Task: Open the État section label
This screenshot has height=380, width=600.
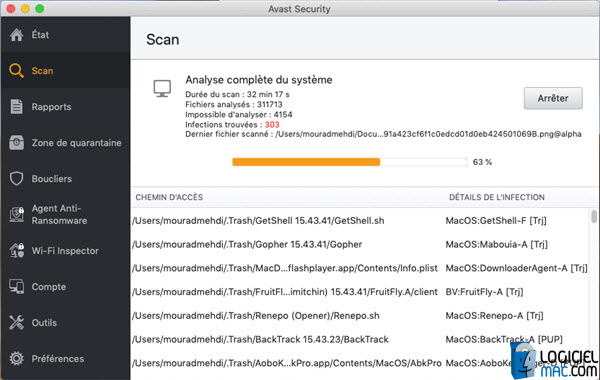Action: tap(40, 35)
